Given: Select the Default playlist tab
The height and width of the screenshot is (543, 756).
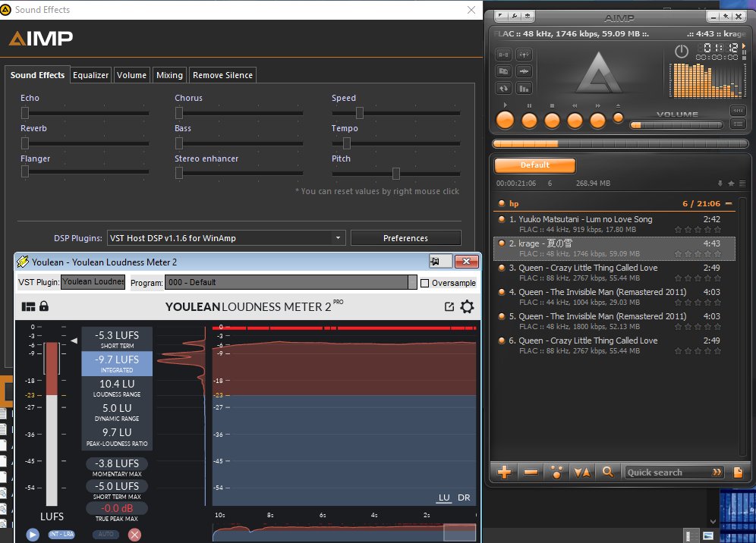Looking at the screenshot, I should (x=534, y=165).
